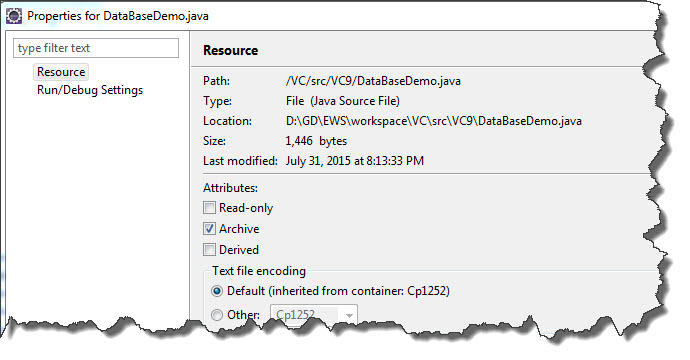Screen dimensions: 690x360
Task: Select Default inherited encoding radio button
Action: tap(217, 291)
